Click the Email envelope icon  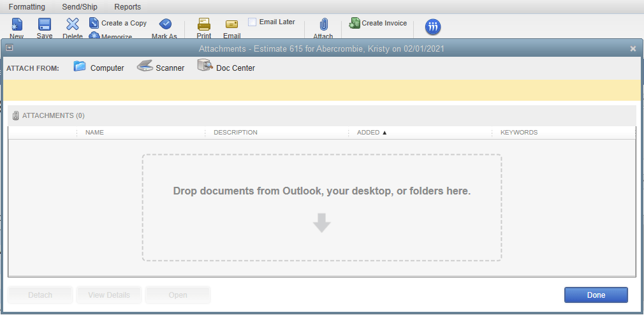pos(231,24)
